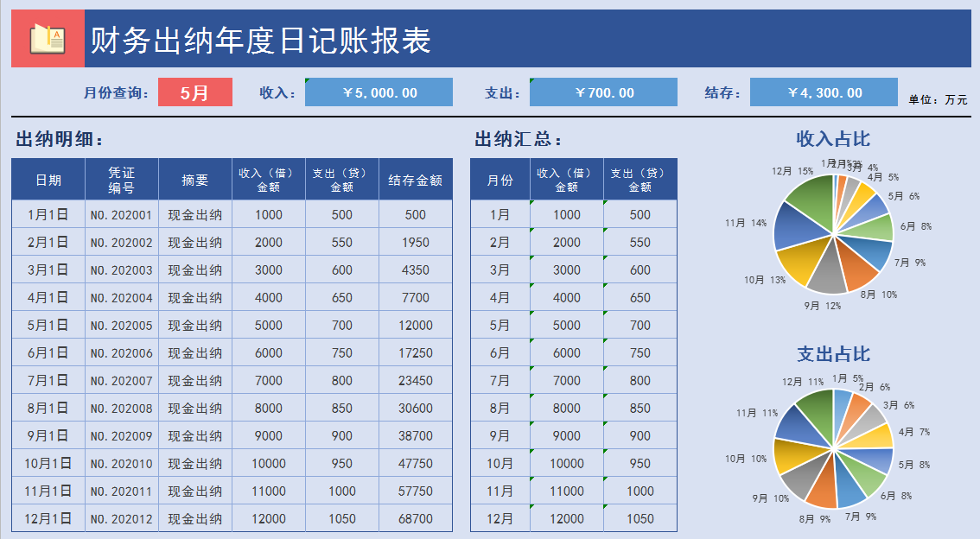Viewport: 980px width, 539px height.
Task: Select balance cell 17250
Action: click(416, 353)
